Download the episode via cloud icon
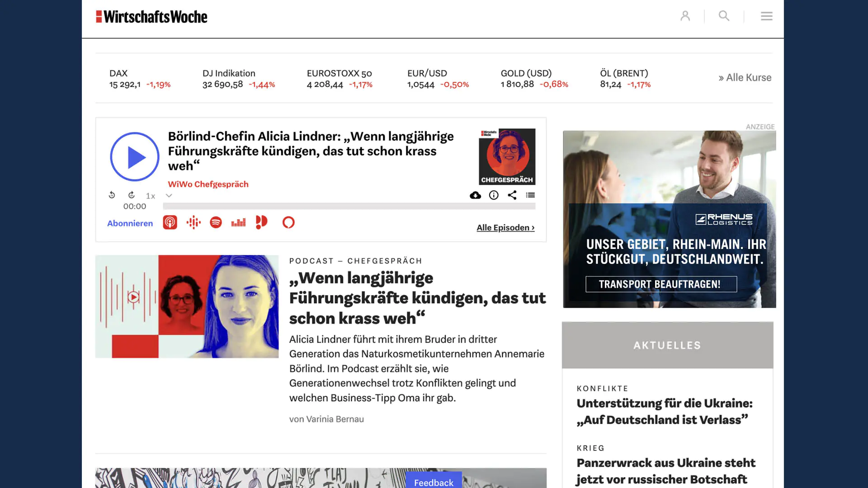 click(475, 195)
